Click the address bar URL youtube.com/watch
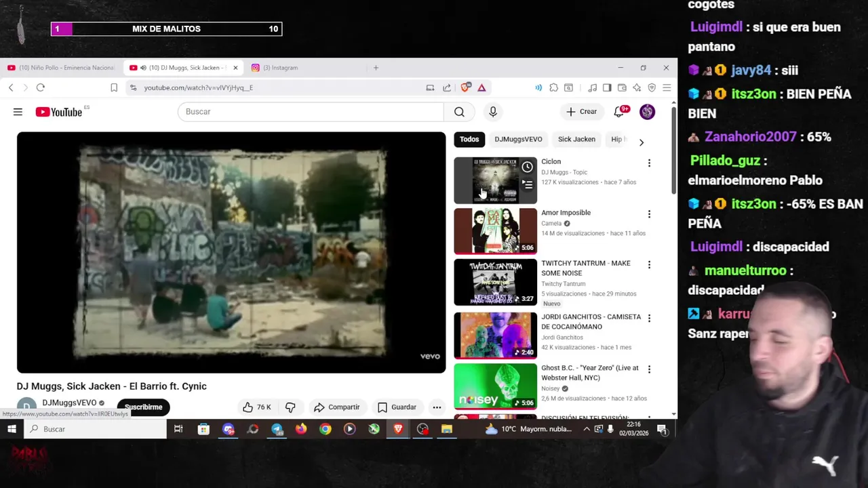 [x=198, y=87]
